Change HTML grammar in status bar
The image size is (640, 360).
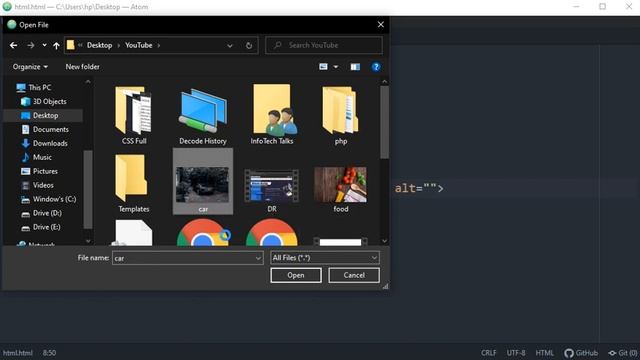click(x=544, y=353)
